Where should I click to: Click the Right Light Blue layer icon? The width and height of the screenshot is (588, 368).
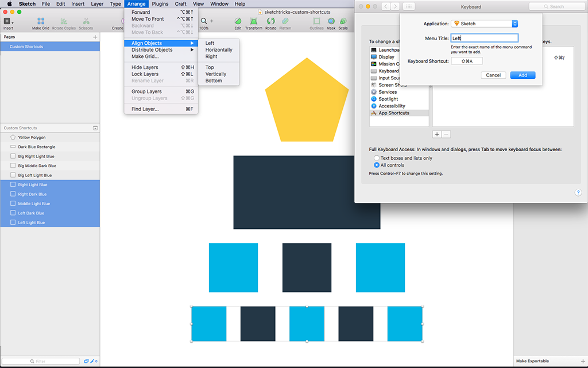(x=13, y=185)
